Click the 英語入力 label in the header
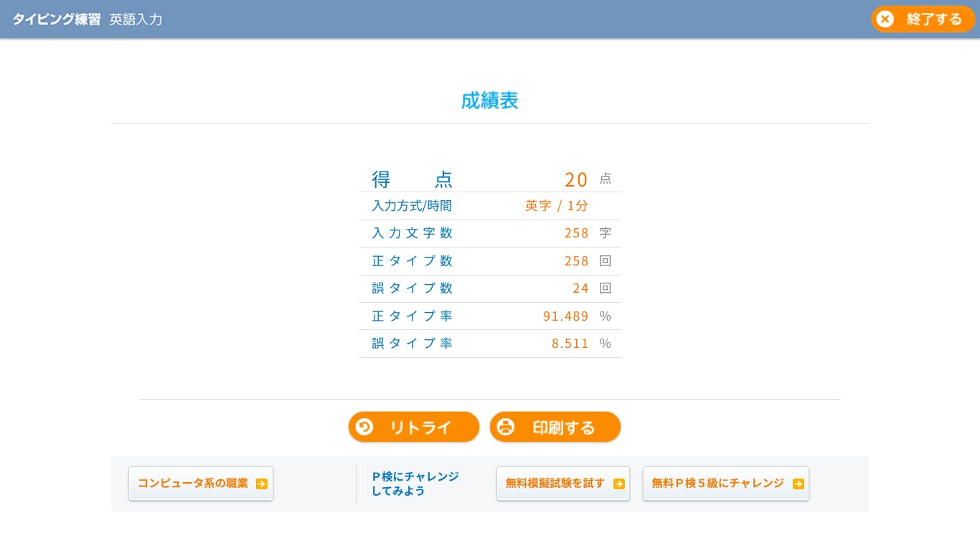 (136, 19)
